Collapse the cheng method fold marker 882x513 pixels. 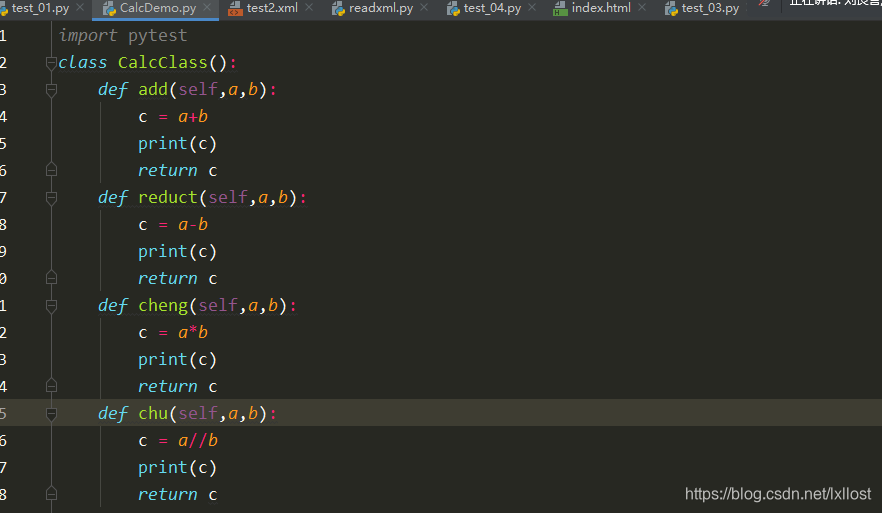[x=51, y=305]
